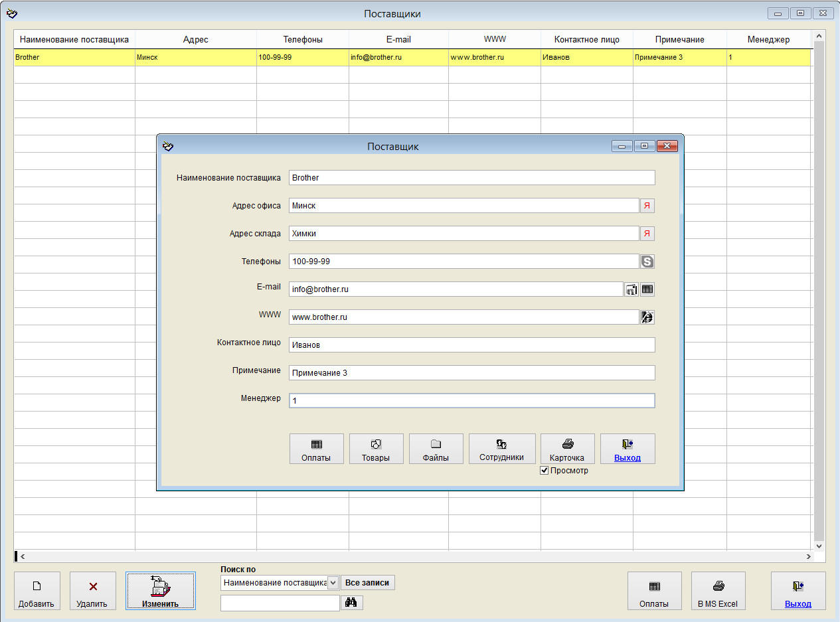Click the horizontal scrollbar right arrow

808,556
